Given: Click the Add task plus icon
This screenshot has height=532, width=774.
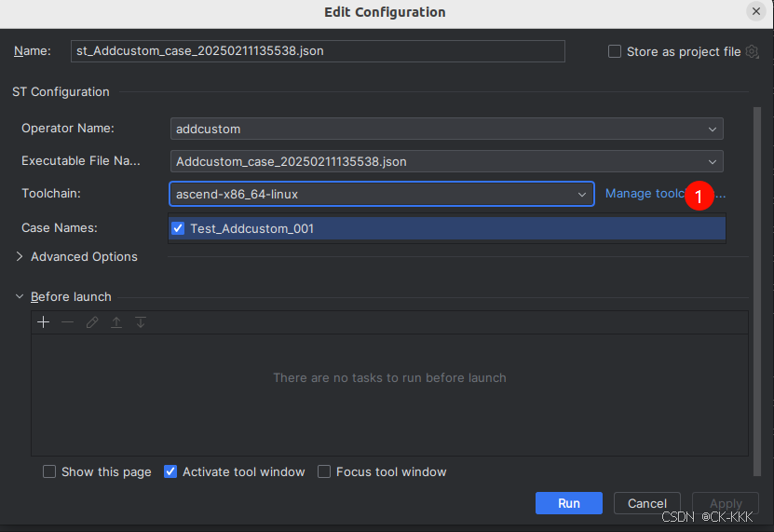Looking at the screenshot, I should tap(43, 322).
